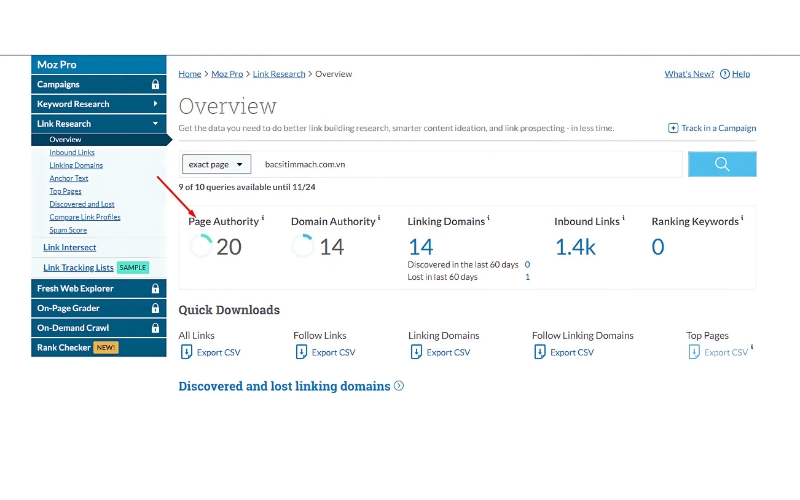Collapse Link Research menu arrow

click(x=155, y=123)
